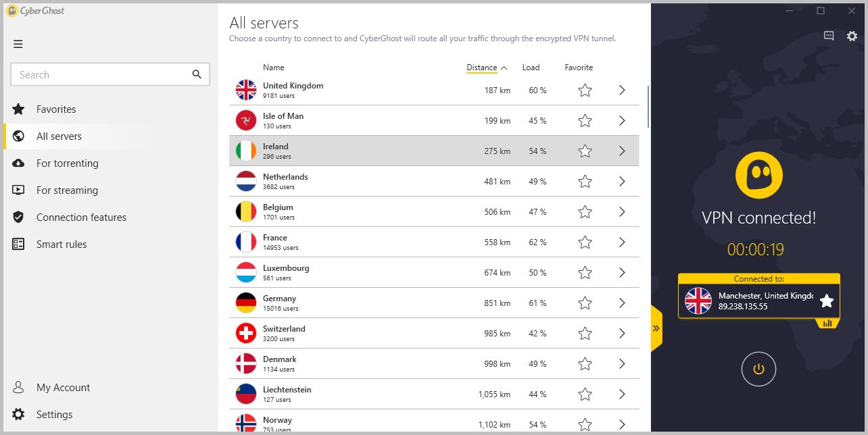
Task: Toggle favorite star for United Kingdom
Action: (585, 90)
